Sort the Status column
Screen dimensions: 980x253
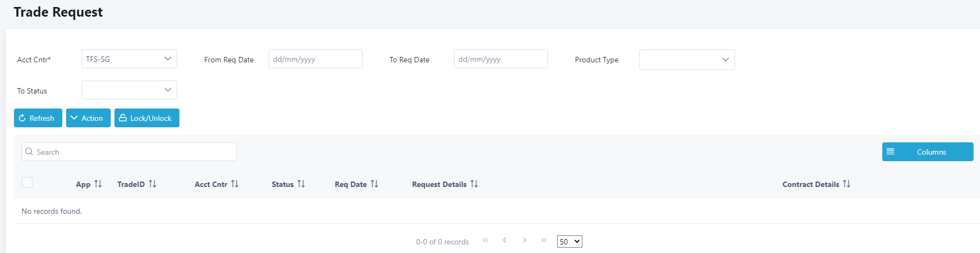coord(301,184)
